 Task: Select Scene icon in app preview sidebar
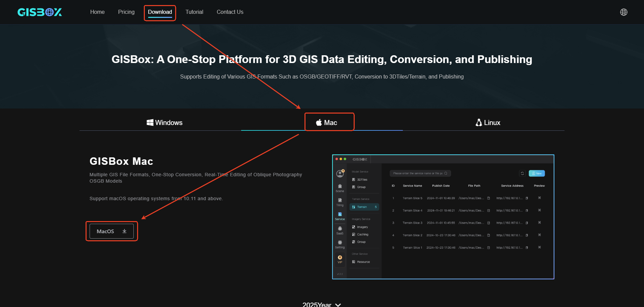pyautogui.click(x=340, y=188)
